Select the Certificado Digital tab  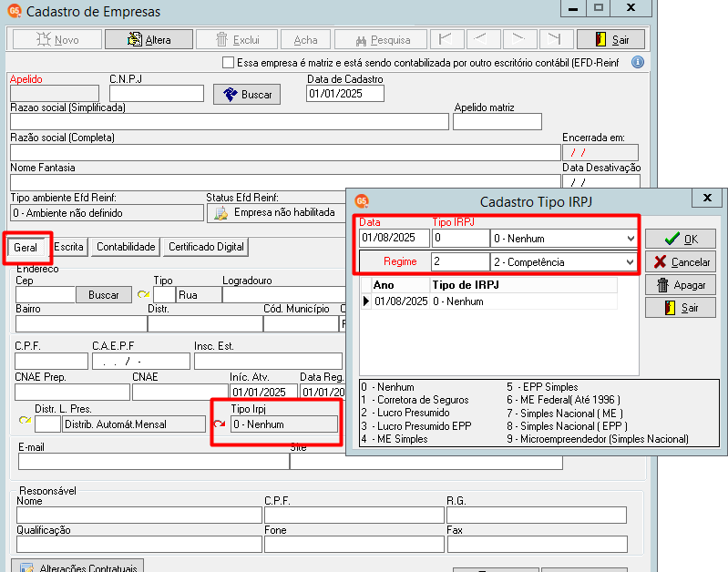[x=206, y=247]
